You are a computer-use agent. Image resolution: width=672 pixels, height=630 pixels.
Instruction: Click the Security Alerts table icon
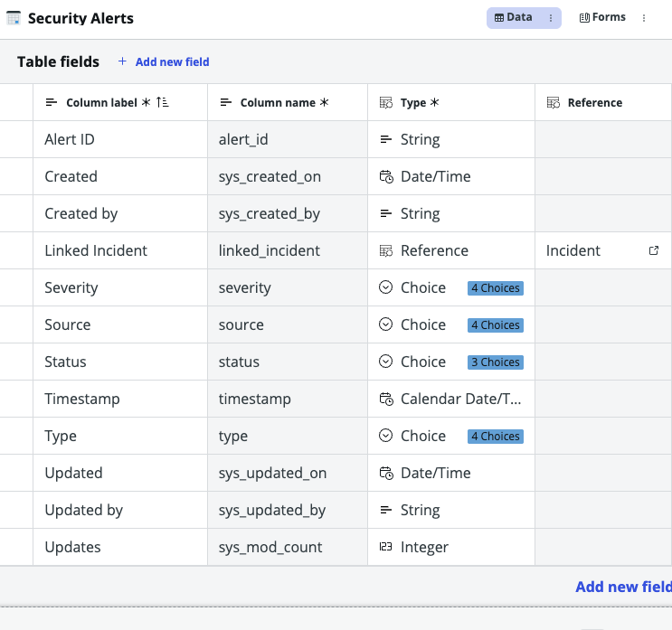click(x=14, y=18)
